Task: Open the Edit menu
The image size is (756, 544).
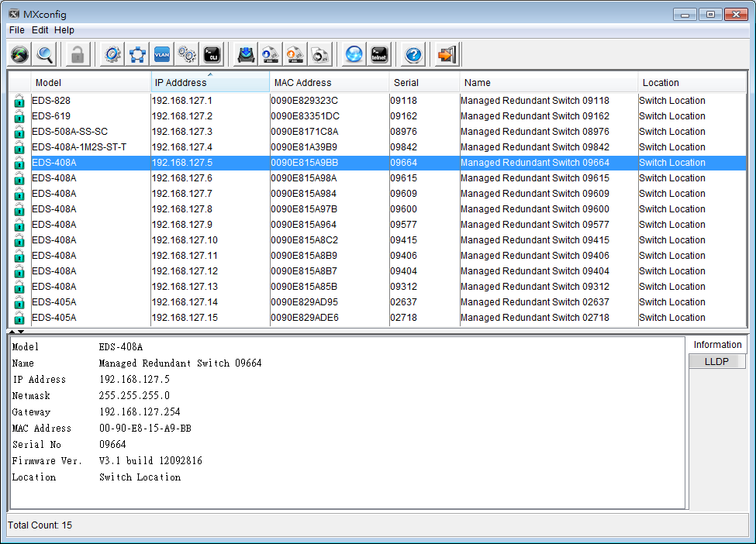Action: tap(40, 30)
